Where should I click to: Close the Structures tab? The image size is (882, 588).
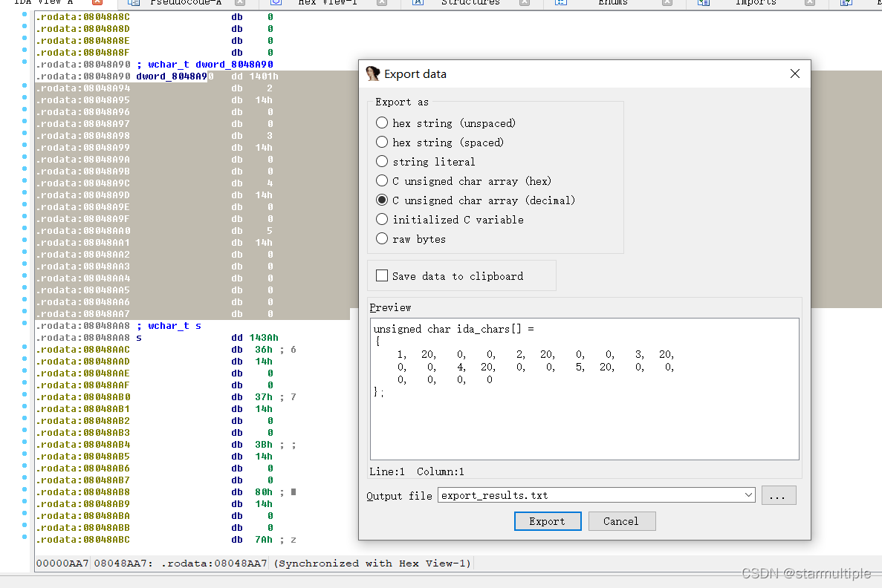[525, 2]
